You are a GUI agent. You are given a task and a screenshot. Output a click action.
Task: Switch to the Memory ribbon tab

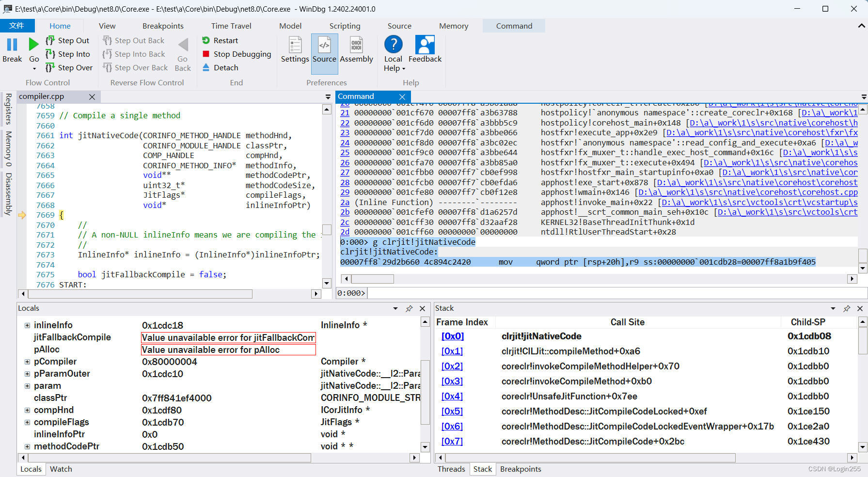tap(454, 26)
